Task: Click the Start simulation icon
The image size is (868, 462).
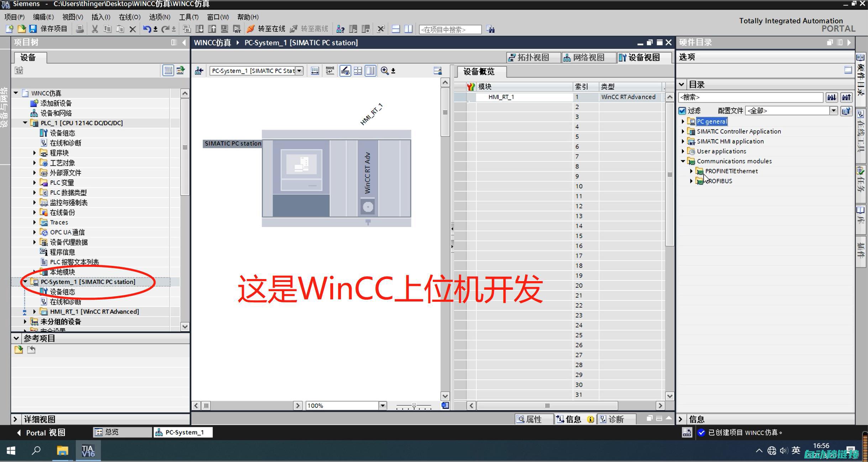Action: coord(224,29)
